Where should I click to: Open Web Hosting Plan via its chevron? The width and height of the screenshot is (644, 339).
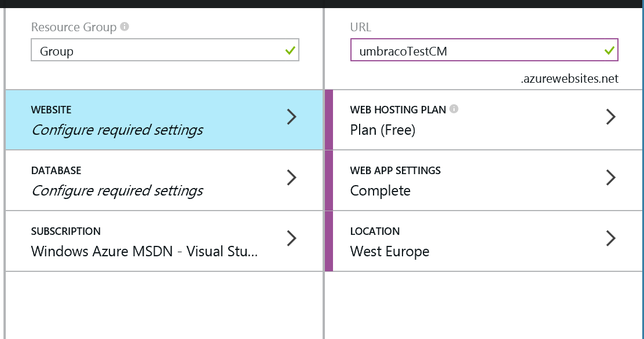tap(611, 117)
